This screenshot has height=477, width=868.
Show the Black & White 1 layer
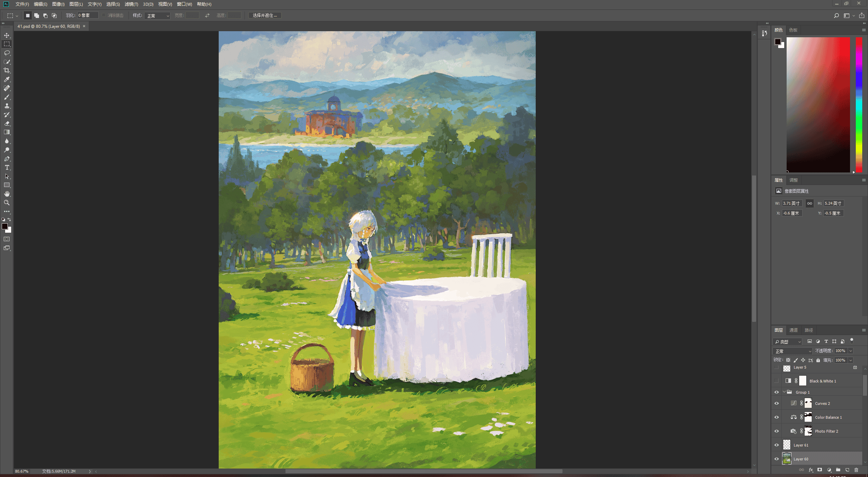tap(776, 381)
